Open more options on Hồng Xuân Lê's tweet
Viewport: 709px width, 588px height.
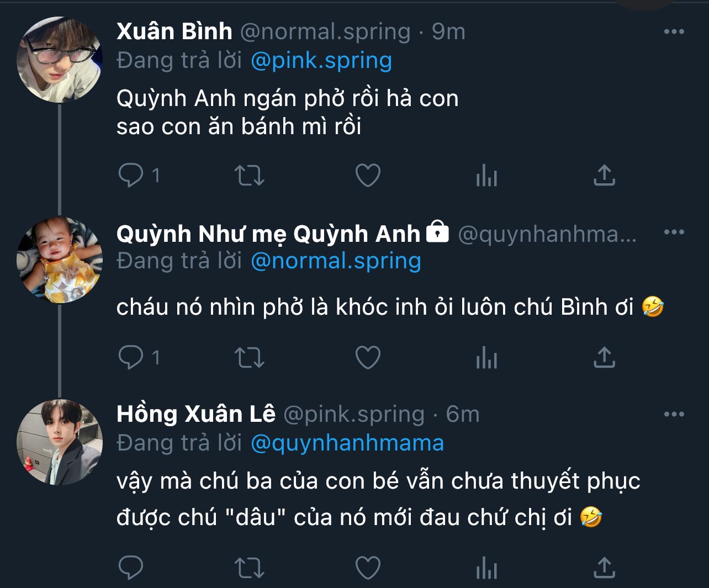(674, 415)
